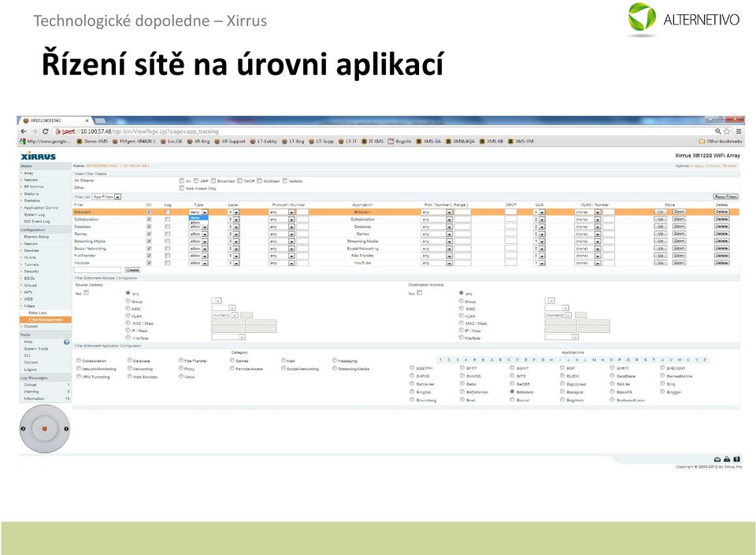Open the XMS6.4QA bookmark
756x555 pixels.
(x=460, y=142)
